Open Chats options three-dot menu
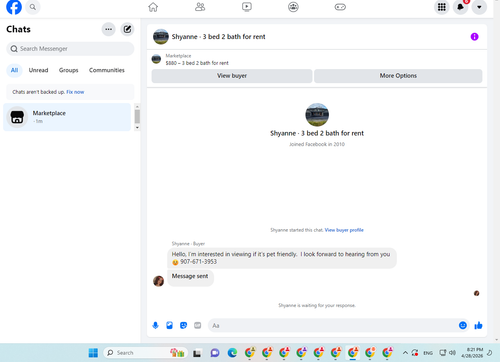500x362 pixels. tap(108, 29)
